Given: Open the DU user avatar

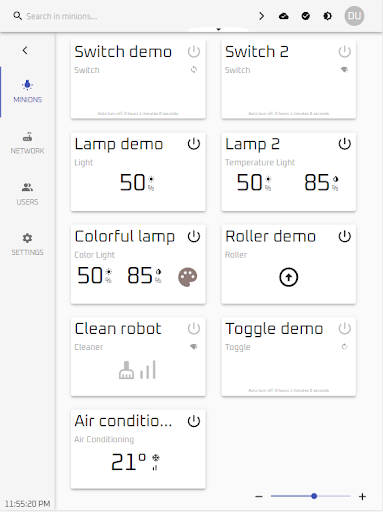Looking at the screenshot, I should click(354, 16).
